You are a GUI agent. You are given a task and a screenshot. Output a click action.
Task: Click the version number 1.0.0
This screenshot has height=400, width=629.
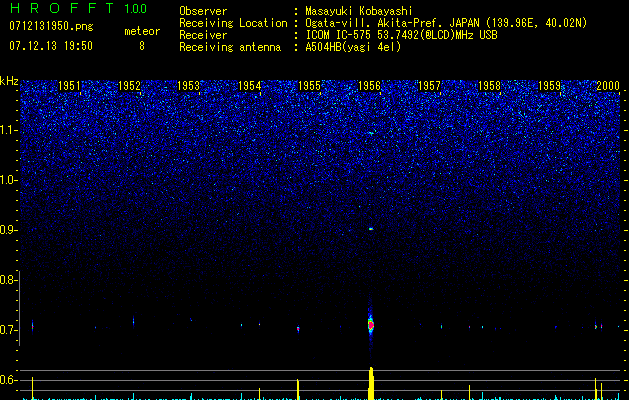tap(135, 9)
